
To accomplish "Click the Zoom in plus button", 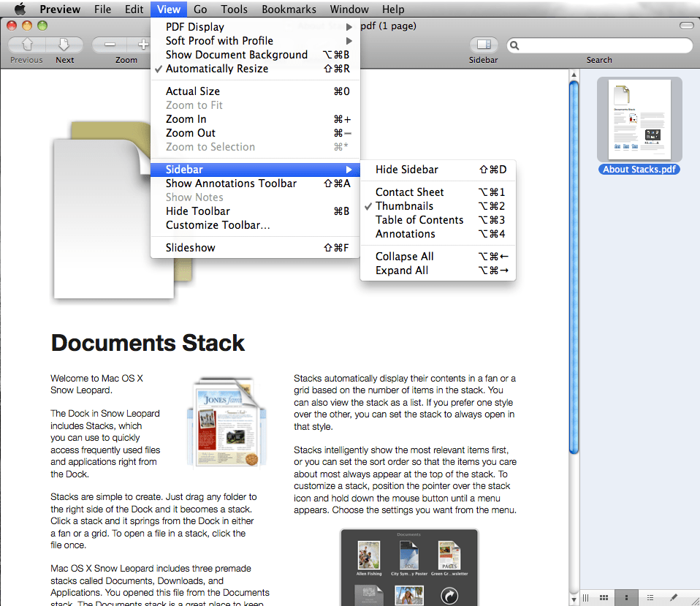I will (142, 45).
